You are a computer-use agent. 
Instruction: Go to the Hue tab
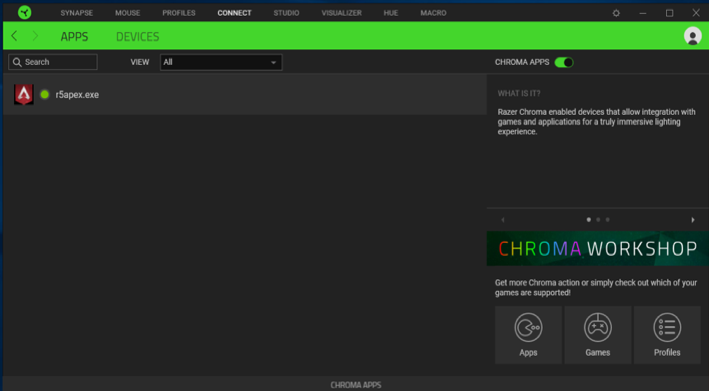[391, 13]
